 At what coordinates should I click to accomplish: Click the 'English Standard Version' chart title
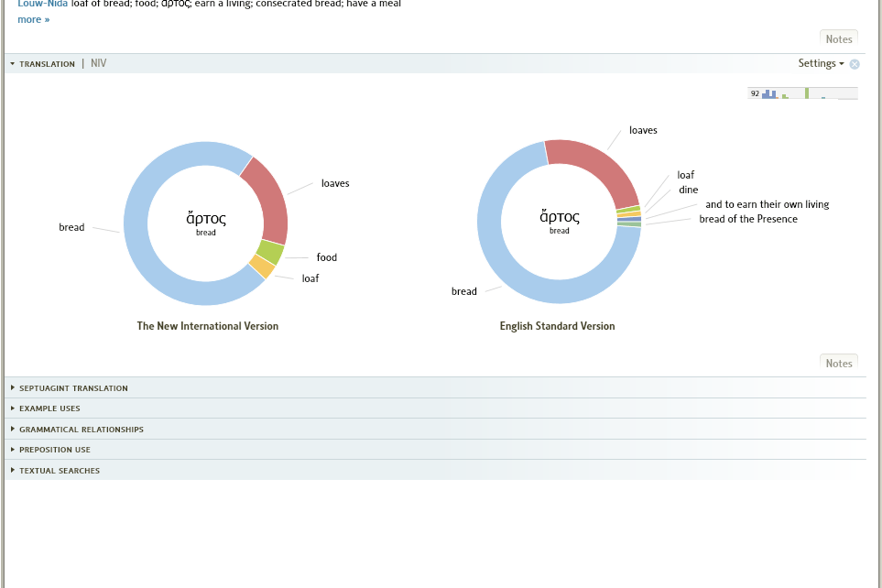coord(558,326)
